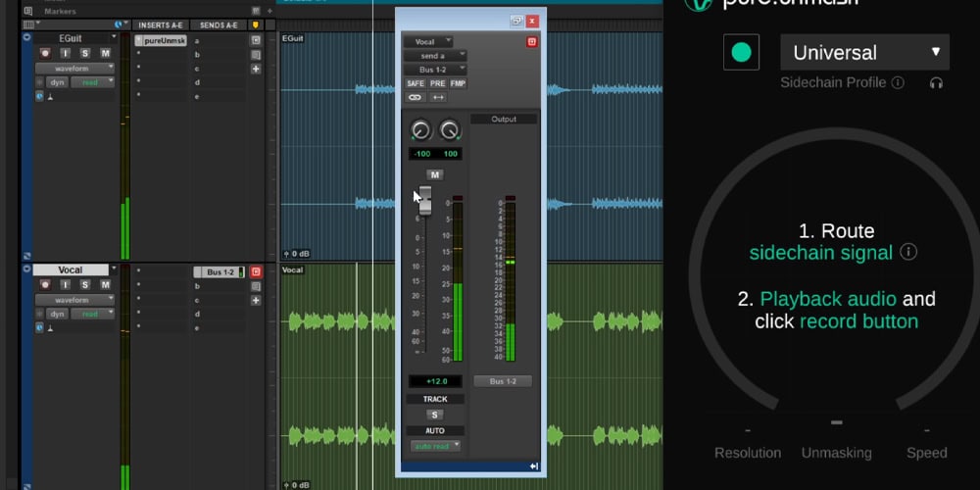Viewport: 980px width, 490px height.
Task: Open Vocal track selector in send window
Action: tap(428, 42)
